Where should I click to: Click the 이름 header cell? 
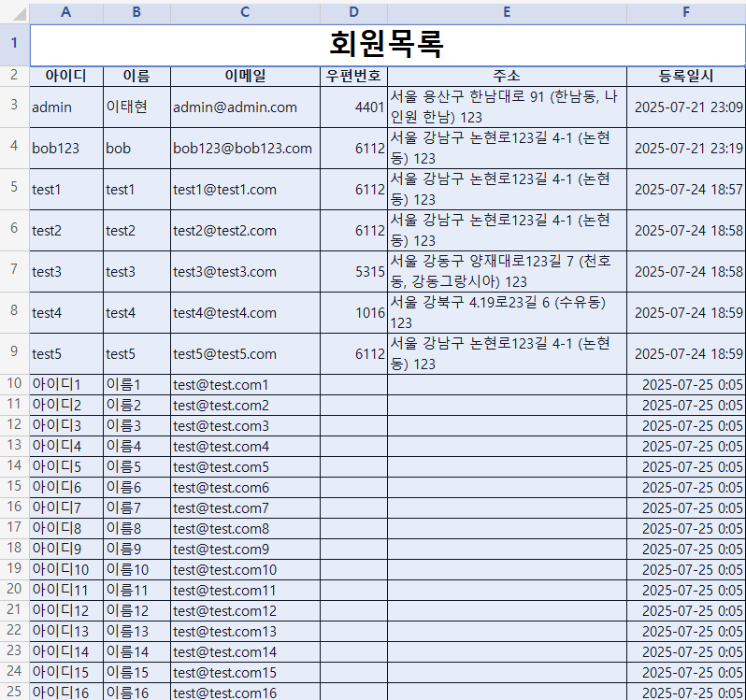click(x=136, y=76)
